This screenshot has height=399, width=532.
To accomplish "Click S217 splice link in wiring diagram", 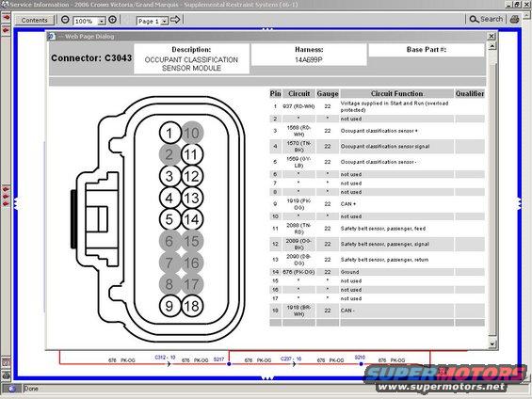I will [218, 359].
